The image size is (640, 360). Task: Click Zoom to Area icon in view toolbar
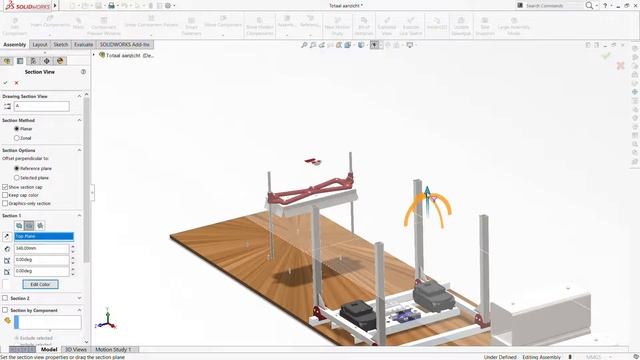click(313, 45)
